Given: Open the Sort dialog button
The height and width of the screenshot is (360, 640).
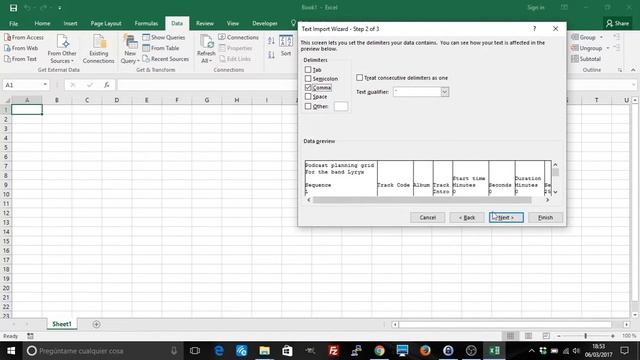Looking at the screenshot, I should tap(286, 46).
